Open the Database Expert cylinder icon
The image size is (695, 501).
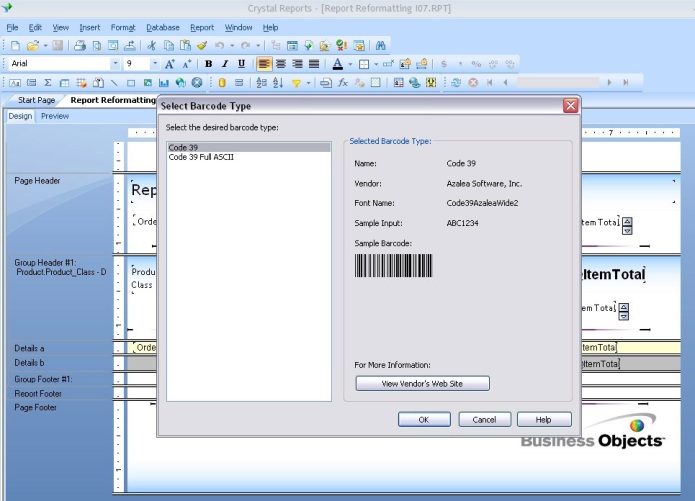click(x=222, y=83)
